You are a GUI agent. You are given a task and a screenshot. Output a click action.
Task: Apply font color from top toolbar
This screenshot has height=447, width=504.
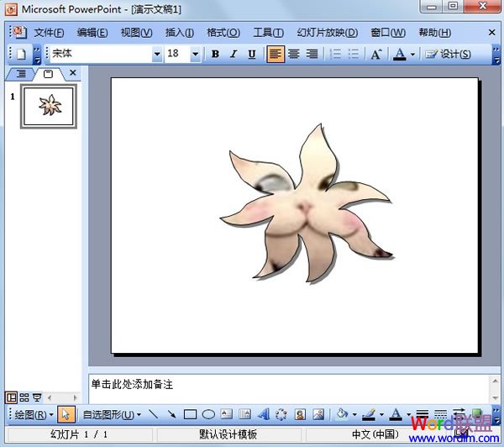point(400,54)
